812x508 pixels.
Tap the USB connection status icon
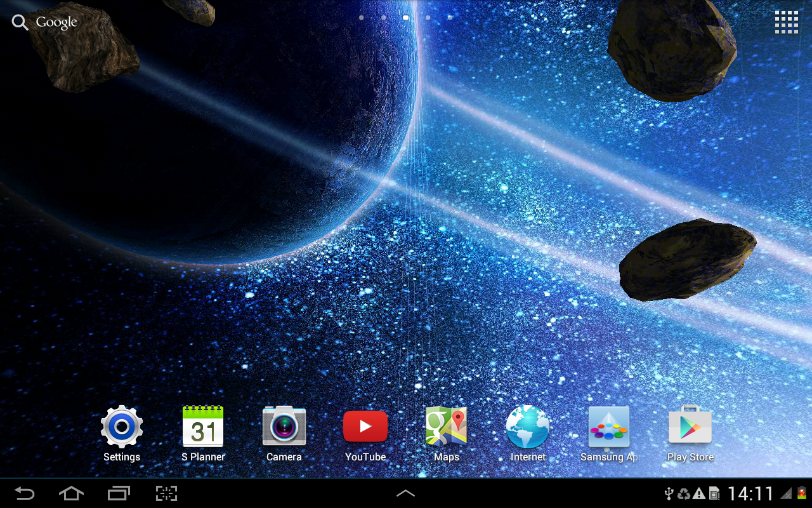(669, 493)
